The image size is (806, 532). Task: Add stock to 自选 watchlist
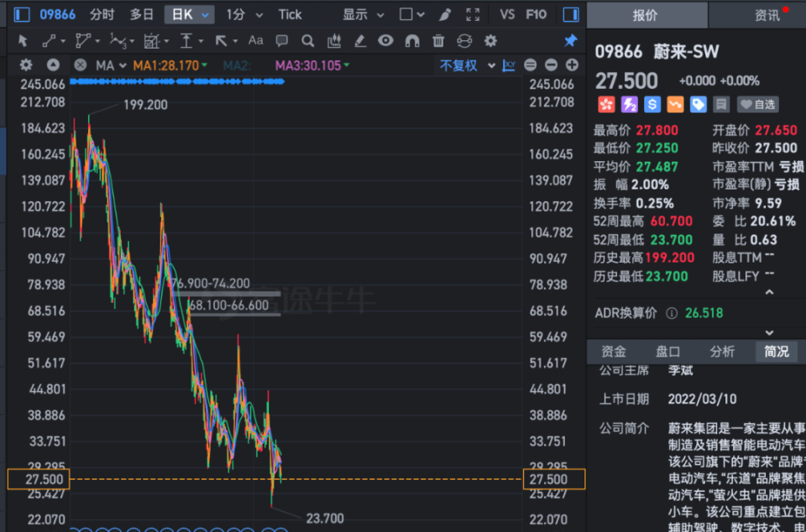(758, 104)
